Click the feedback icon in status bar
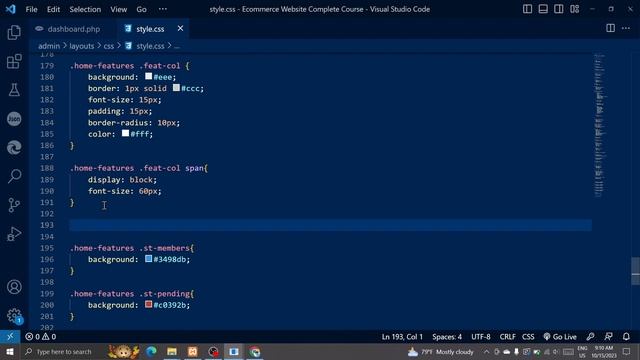Image resolution: width=640 pixels, height=360 pixels. click(x=608, y=337)
